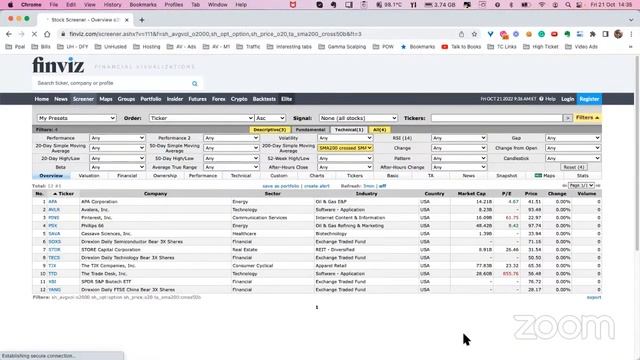
Task: Turn refresh off link
Action: [x=382, y=186]
